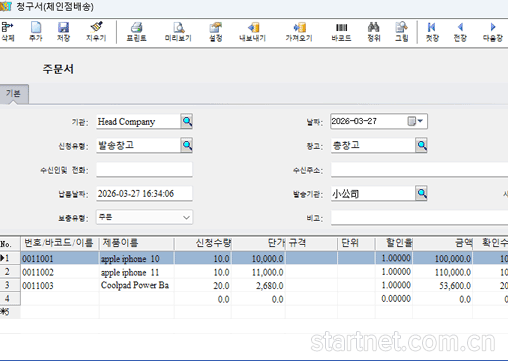Viewport: 508px width, 361px height.
Task: Click the 추가 (add) new page icon
Action: click(x=36, y=32)
